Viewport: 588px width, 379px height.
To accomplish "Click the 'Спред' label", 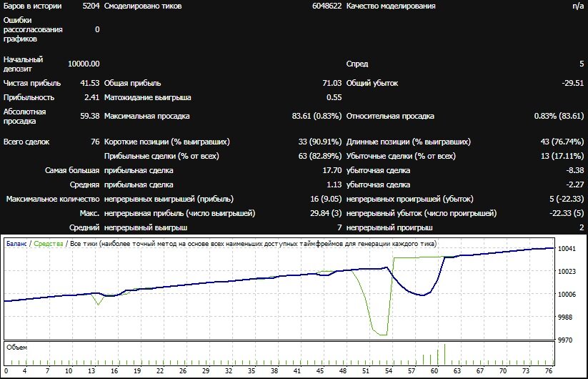I will (x=357, y=64).
